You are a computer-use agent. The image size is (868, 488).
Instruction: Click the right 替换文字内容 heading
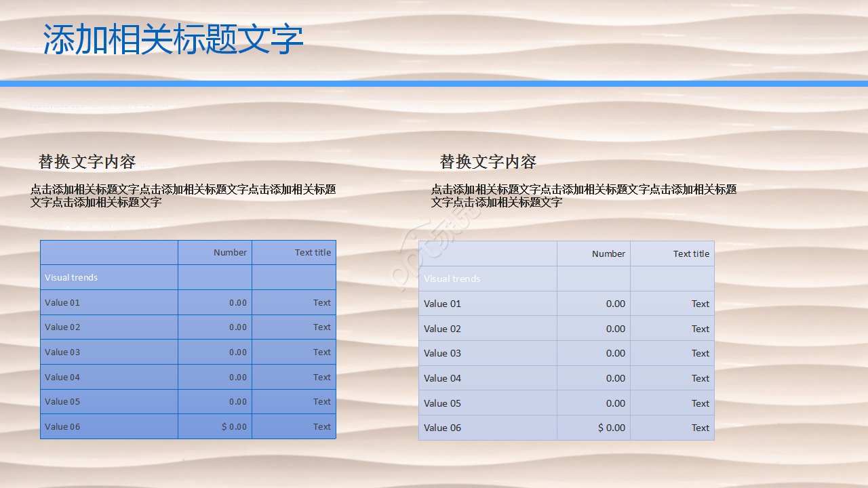[488, 162]
